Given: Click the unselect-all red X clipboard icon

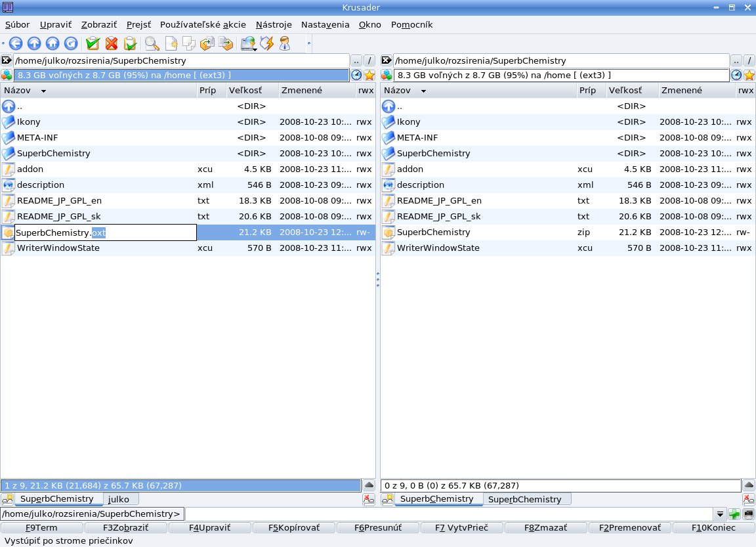Looking at the screenshot, I should (x=112, y=43).
